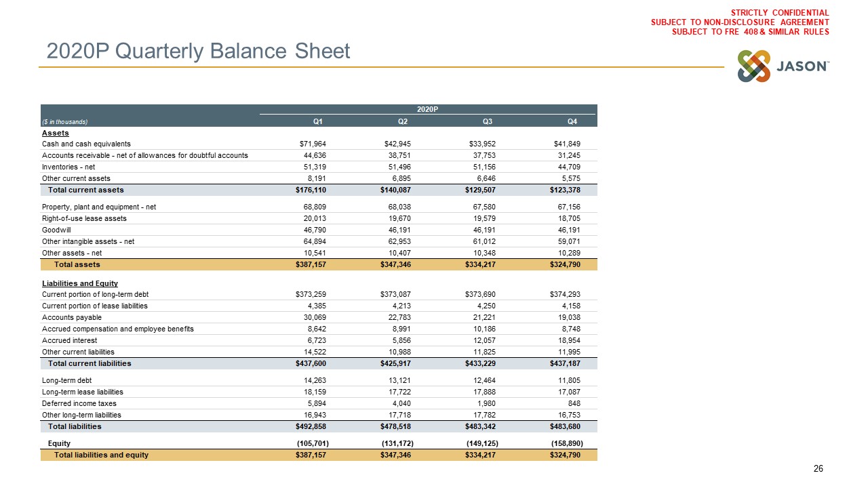Click the Total liabilities and equity label

101,455
